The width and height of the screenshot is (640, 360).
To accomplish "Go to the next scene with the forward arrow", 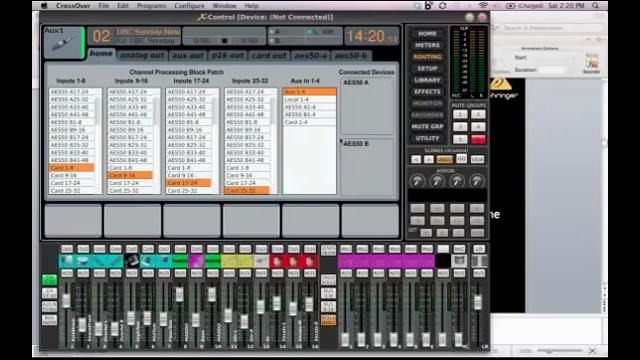I will [x=429, y=159].
